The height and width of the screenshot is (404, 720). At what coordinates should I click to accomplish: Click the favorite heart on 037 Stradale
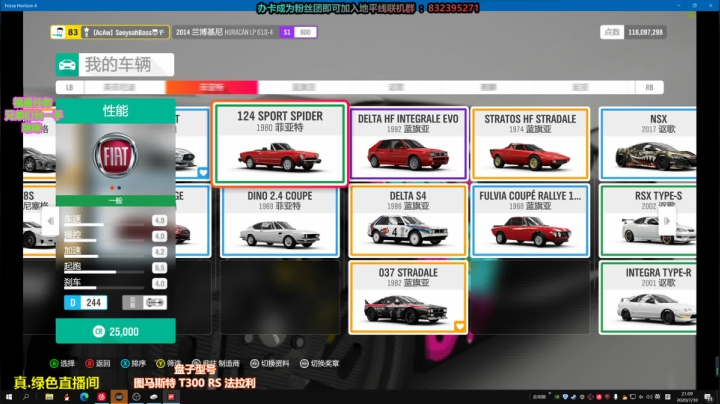[x=460, y=326]
